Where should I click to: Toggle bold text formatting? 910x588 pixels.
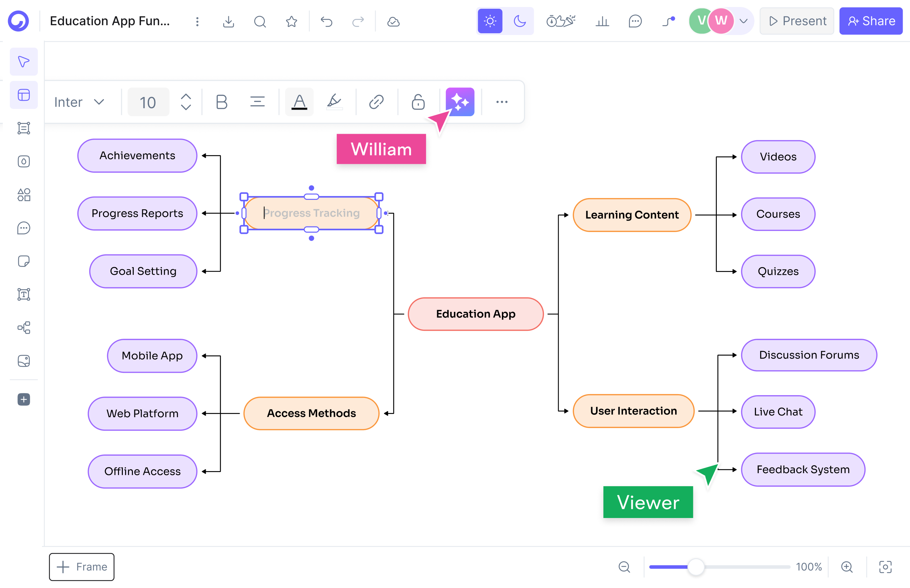click(222, 102)
